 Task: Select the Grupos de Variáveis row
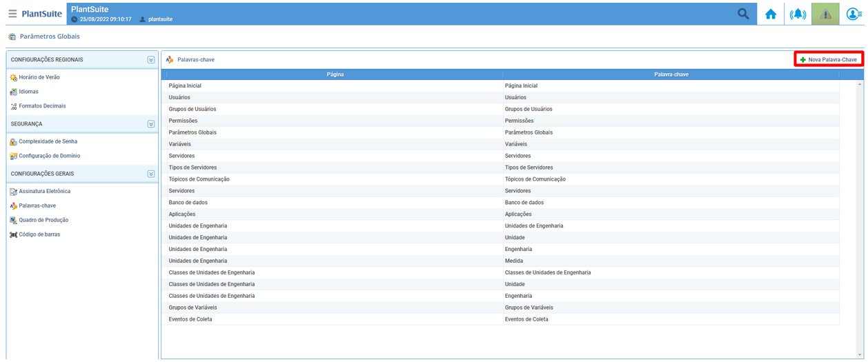[502, 308]
